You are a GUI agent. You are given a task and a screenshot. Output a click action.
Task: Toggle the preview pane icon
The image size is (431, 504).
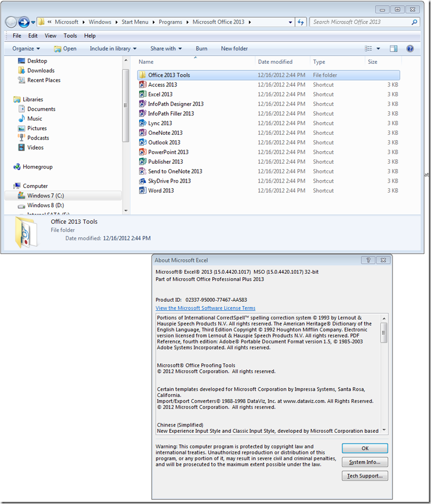click(x=394, y=48)
